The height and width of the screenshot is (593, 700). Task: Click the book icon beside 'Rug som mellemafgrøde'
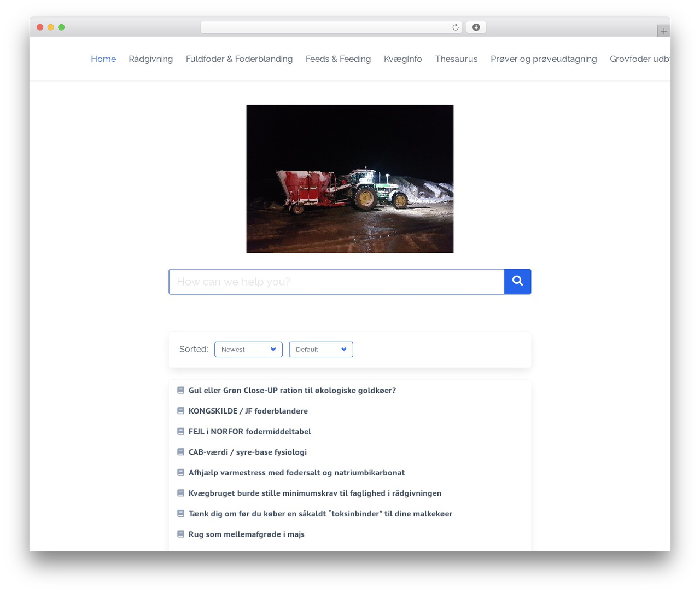coord(180,534)
